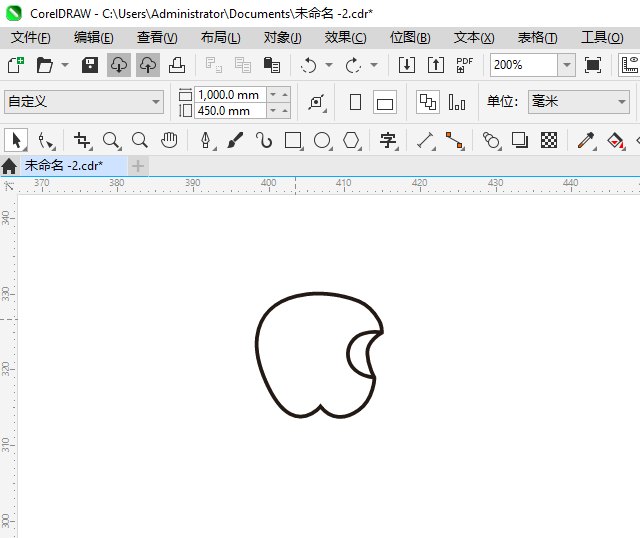This screenshot has width=640, height=538.
Task: Open the 毫米 units dropdown
Action: 578,102
